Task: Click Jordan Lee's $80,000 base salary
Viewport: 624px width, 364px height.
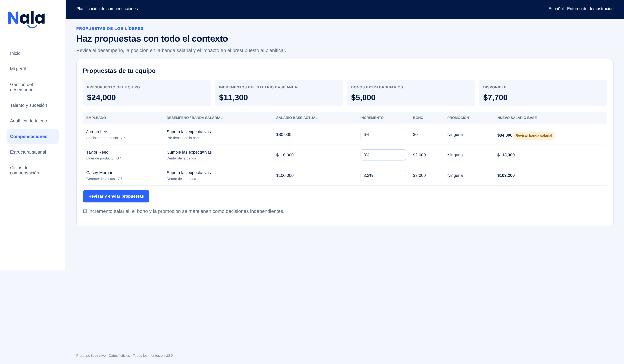Action: pos(284,135)
